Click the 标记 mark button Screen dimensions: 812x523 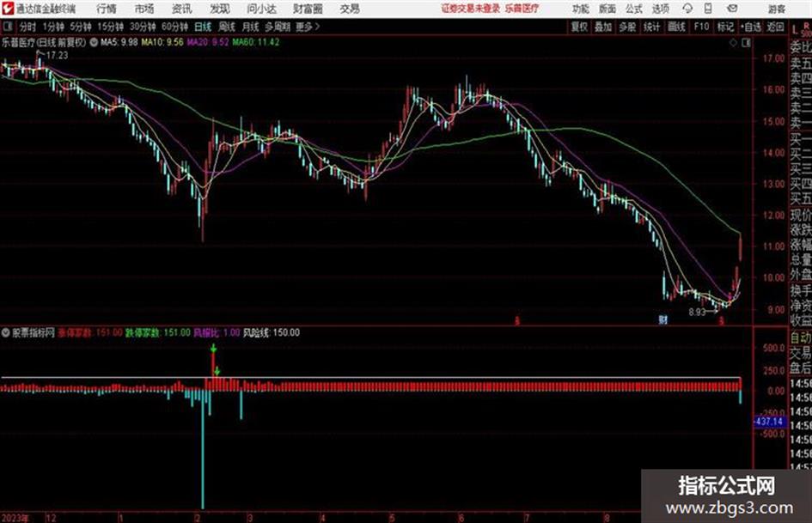click(725, 27)
